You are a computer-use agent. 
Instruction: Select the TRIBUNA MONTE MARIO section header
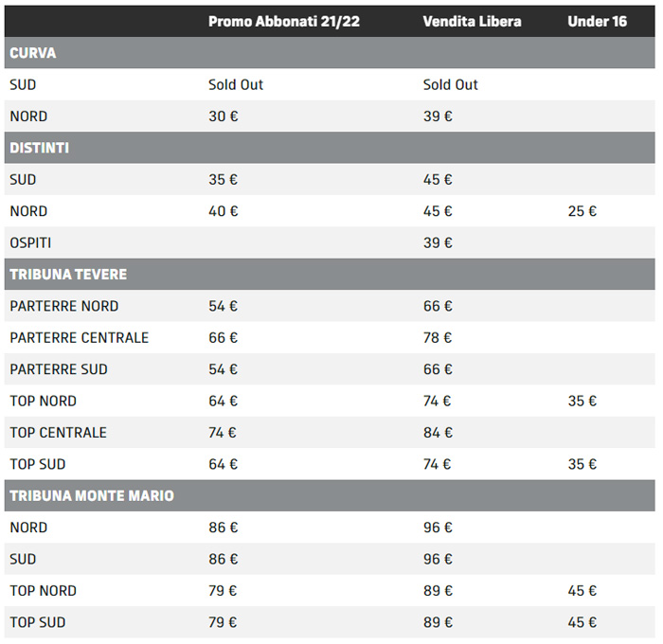[x=92, y=495]
